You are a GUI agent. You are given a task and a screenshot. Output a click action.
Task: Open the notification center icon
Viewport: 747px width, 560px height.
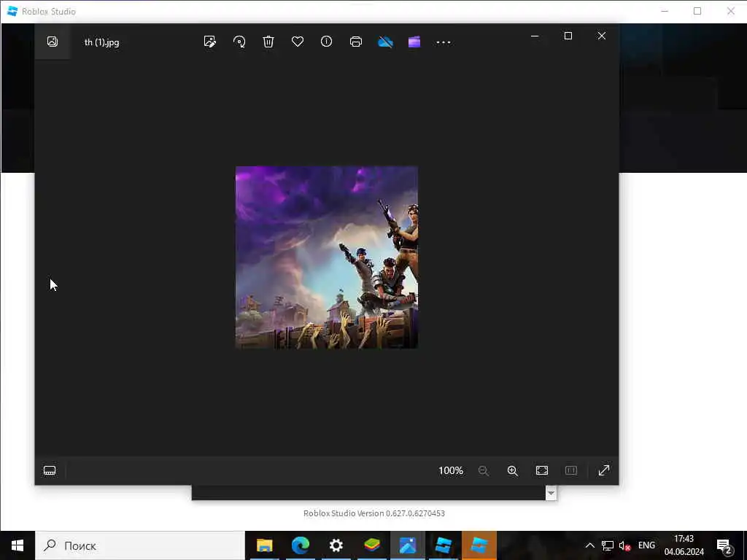(x=724, y=546)
